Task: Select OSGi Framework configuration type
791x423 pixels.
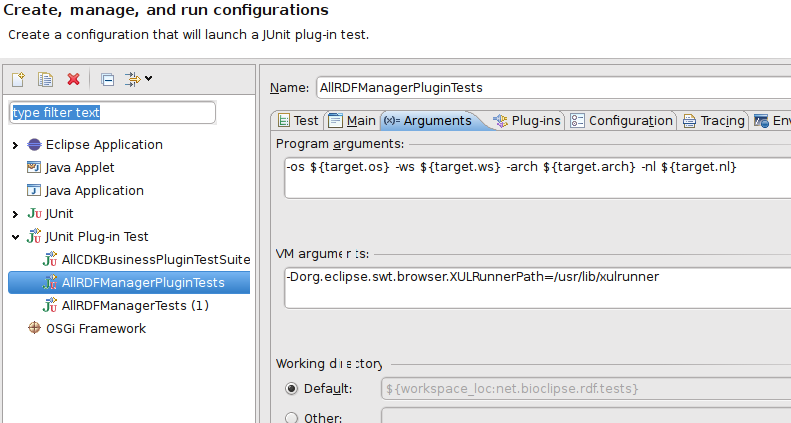Action: (x=95, y=328)
